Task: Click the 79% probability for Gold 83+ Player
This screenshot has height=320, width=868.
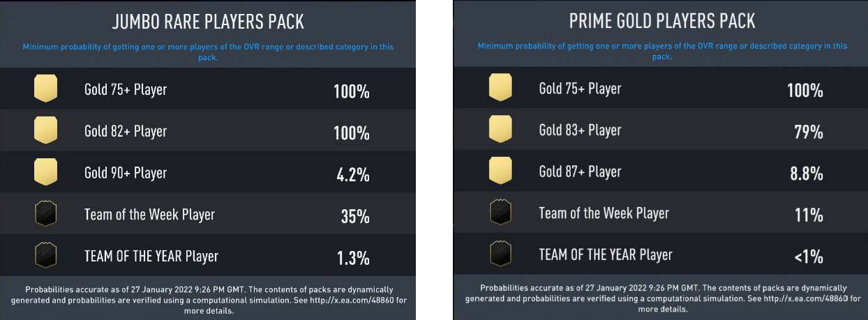Action: pyautogui.click(x=808, y=132)
